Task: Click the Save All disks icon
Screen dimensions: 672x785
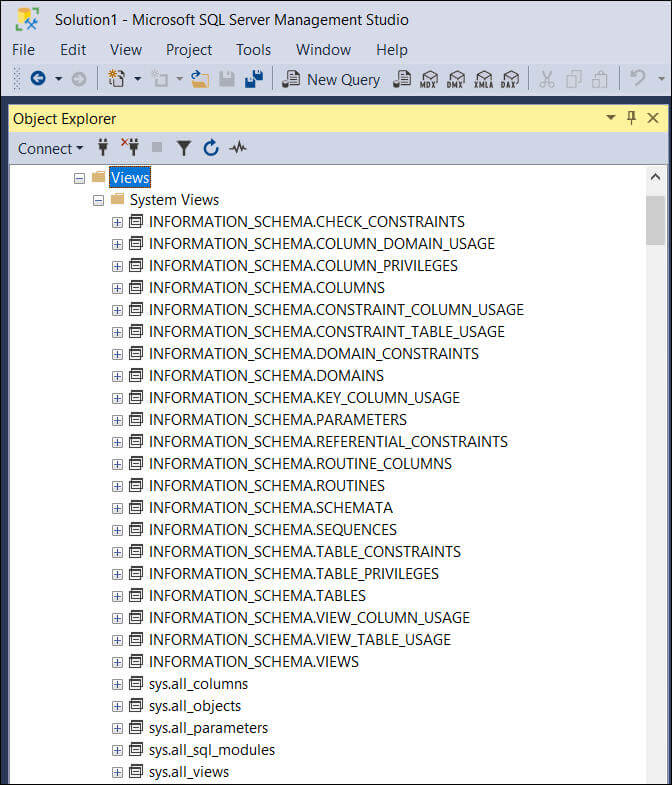Action: (x=254, y=79)
